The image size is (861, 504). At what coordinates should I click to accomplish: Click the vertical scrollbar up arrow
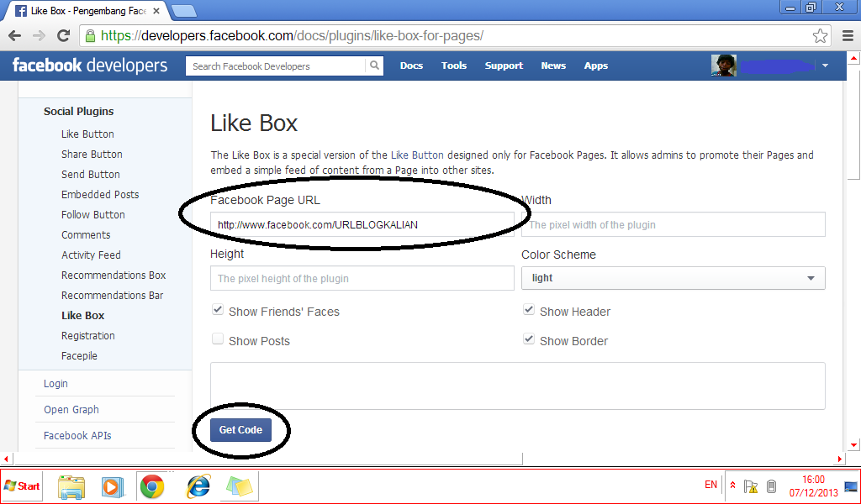(x=853, y=58)
